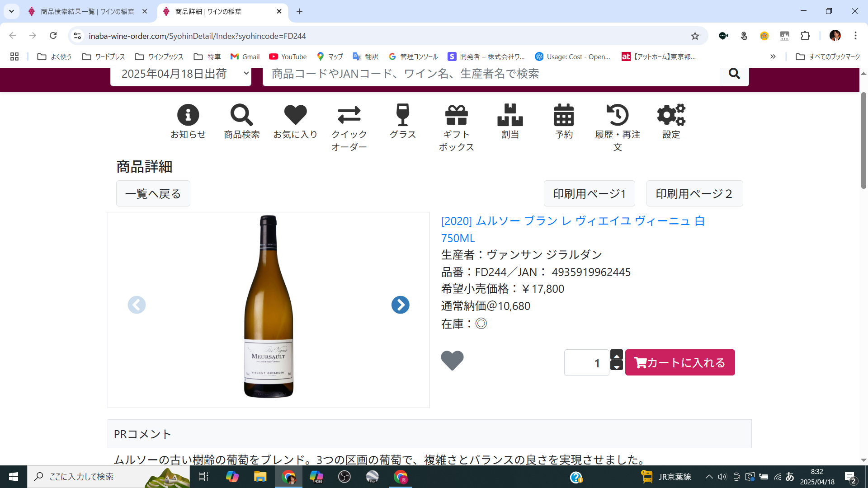Decrease quantity with down stepper arrow
Image resolution: width=868 pixels, height=488 pixels.
617,366
